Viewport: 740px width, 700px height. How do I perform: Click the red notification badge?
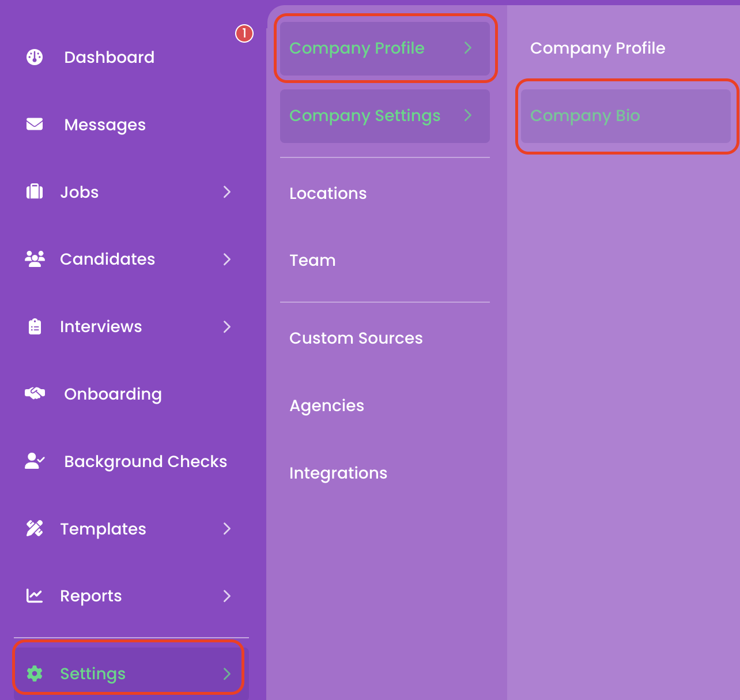(244, 33)
